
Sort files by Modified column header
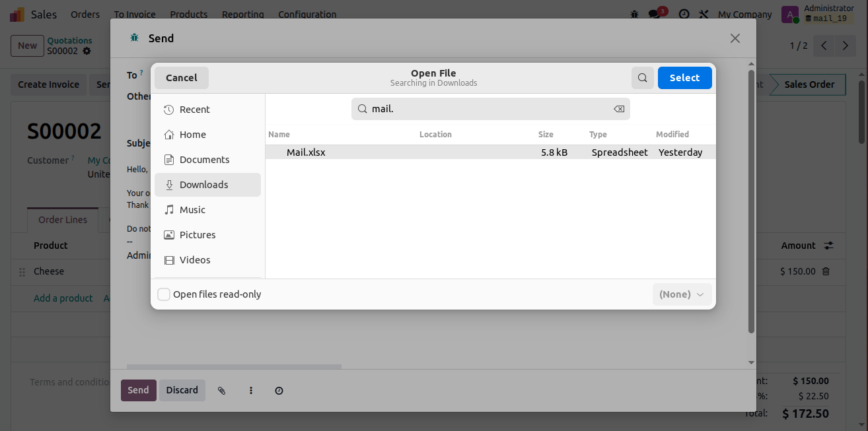672,134
